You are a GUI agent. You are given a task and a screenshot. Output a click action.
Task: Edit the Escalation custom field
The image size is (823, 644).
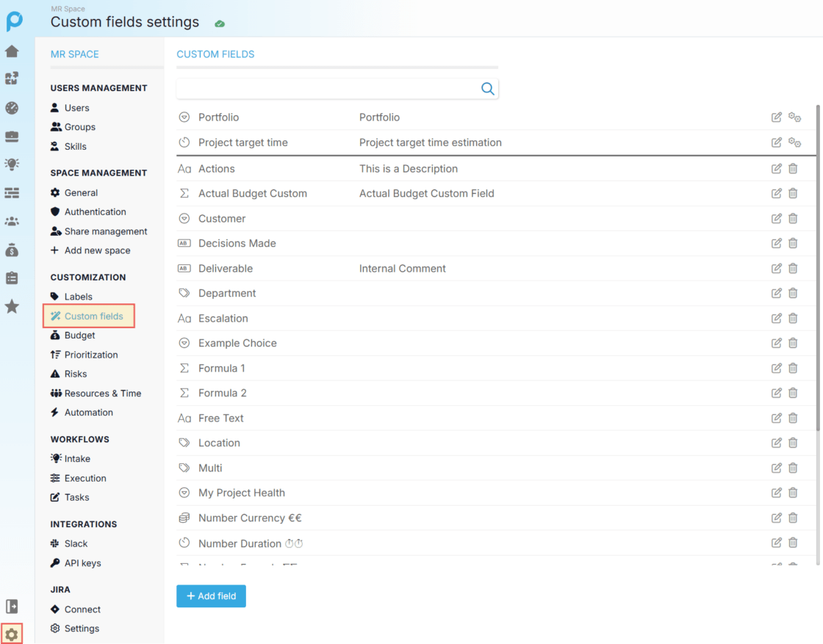tap(776, 318)
